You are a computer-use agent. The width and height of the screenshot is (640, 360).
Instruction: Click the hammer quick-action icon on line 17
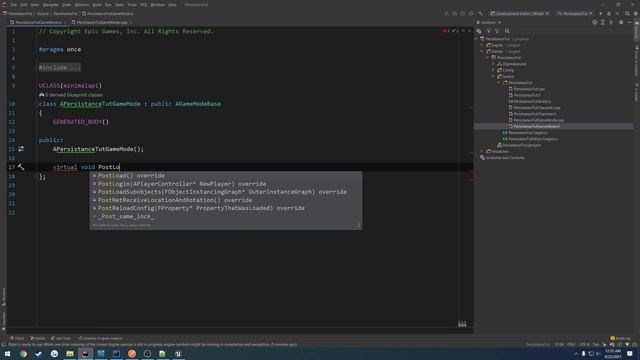coord(21,167)
